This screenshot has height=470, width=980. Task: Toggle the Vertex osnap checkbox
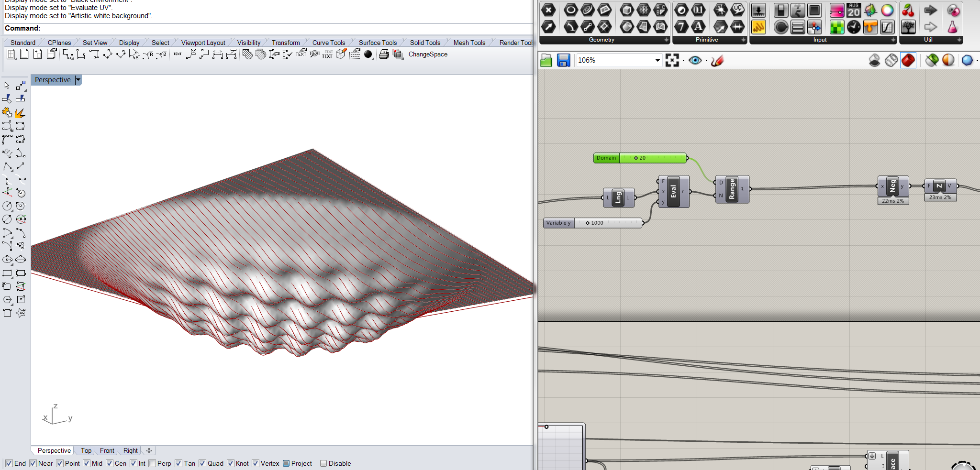[256, 463]
